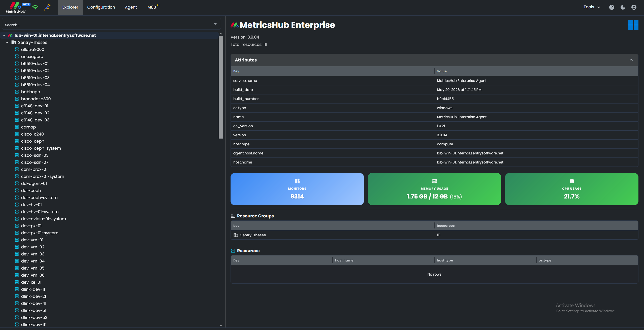Open the Configuration tab
This screenshot has height=330, width=644.
(x=101, y=7)
